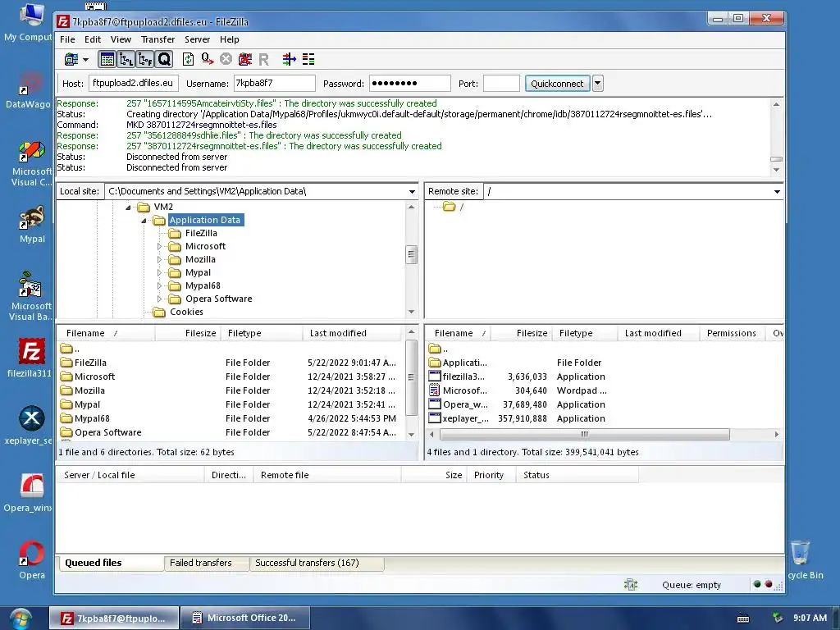Open the Transfer menu
The width and height of the screenshot is (840, 630).
pos(158,39)
